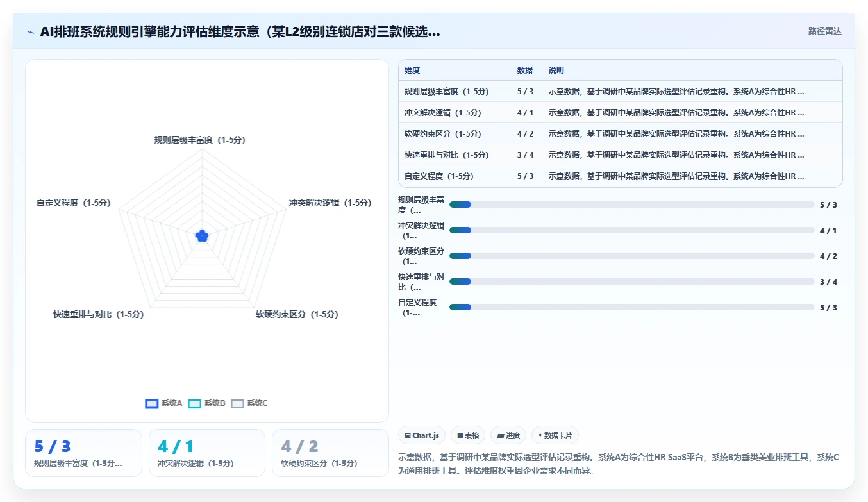Screen dimensions: 868x502
Task: Click the 数据 column header
Action: (x=525, y=70)
